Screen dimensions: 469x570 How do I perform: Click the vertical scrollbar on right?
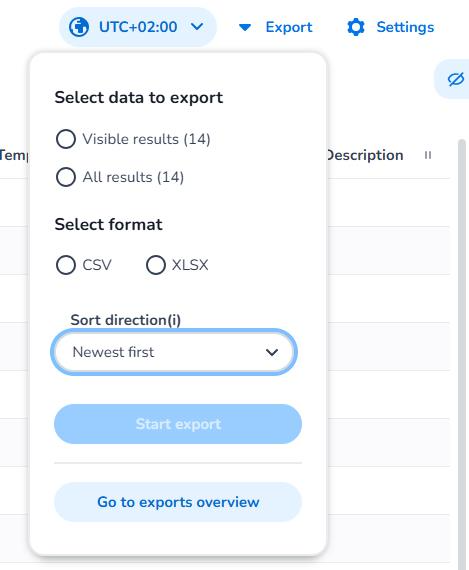pos(461,353)
